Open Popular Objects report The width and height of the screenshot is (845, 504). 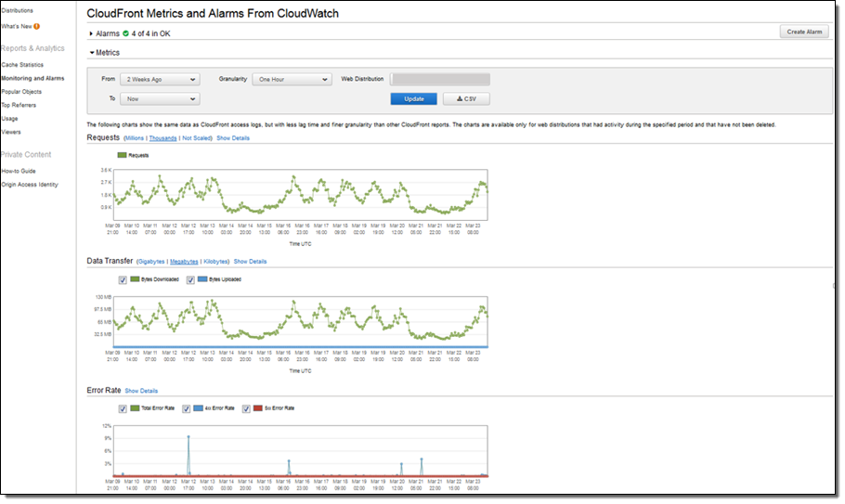tap(23, 92)
